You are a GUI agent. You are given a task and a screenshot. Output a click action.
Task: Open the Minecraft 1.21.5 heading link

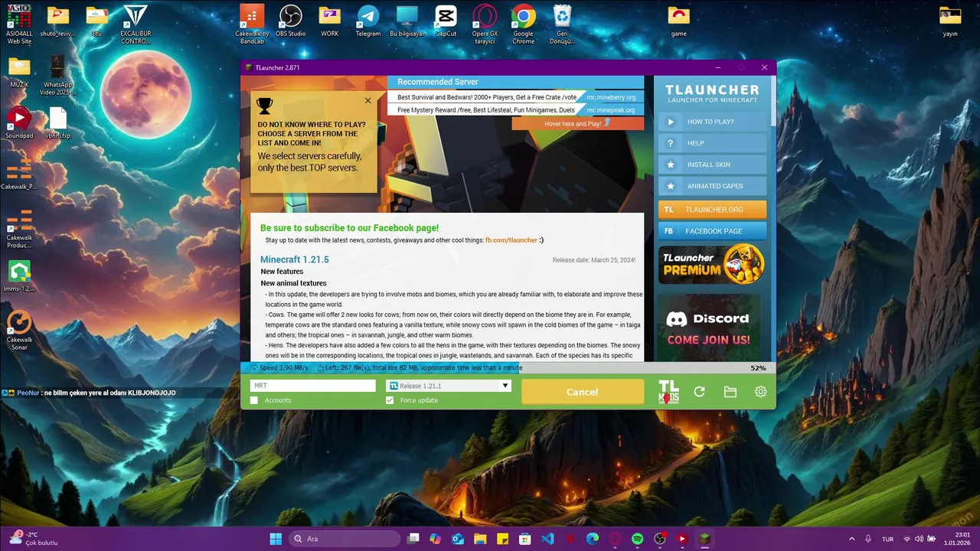[295, 259]
